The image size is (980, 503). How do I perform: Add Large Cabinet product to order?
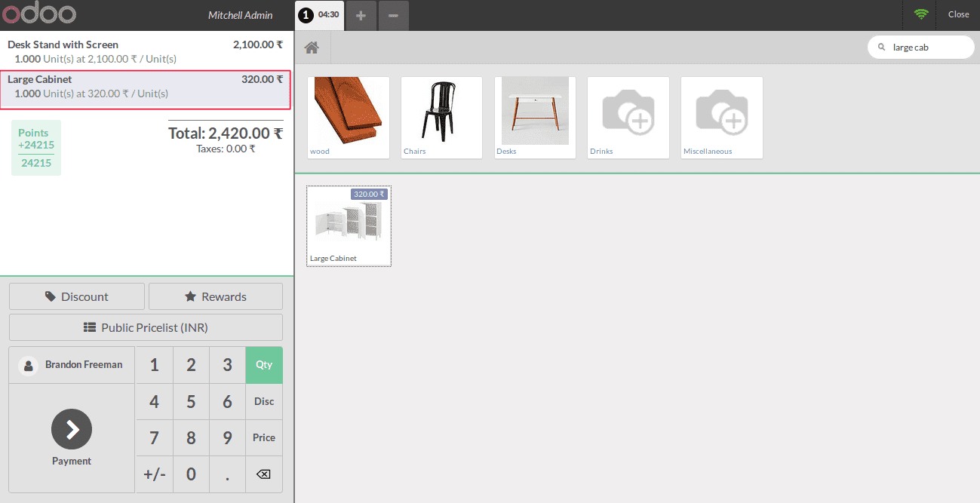click(349, 225)
